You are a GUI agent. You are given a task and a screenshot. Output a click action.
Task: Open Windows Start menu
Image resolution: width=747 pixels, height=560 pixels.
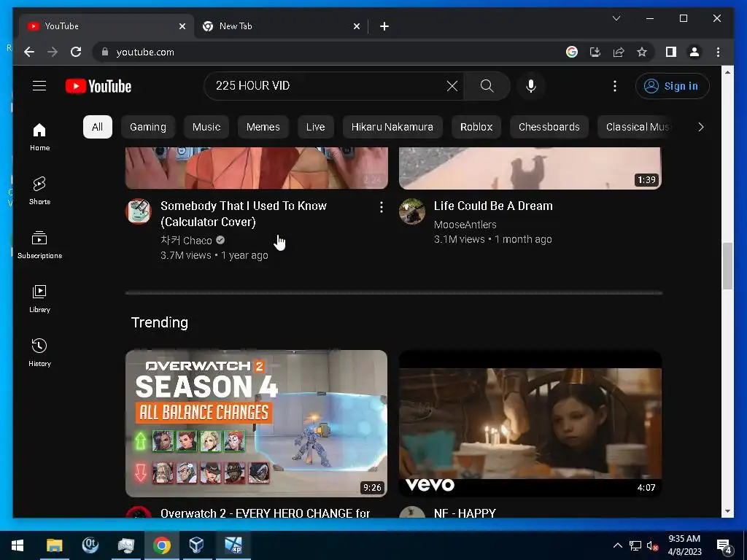click(x=18, y=545)
